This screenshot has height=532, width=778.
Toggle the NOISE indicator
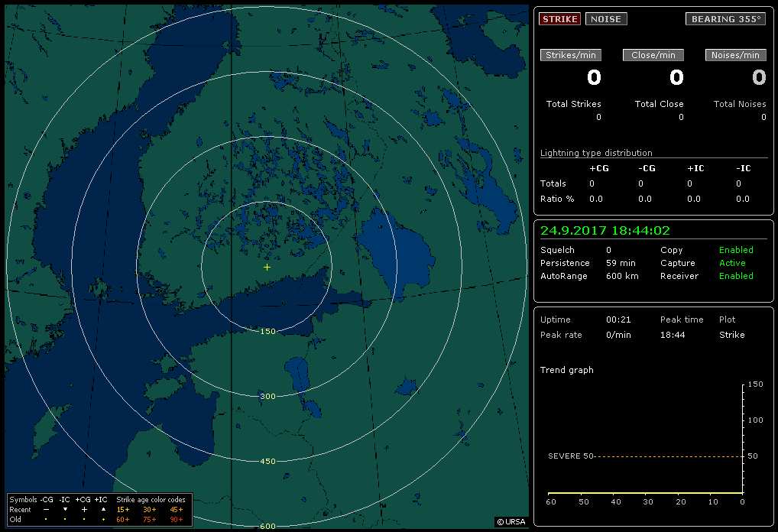(x=606, y=19)
